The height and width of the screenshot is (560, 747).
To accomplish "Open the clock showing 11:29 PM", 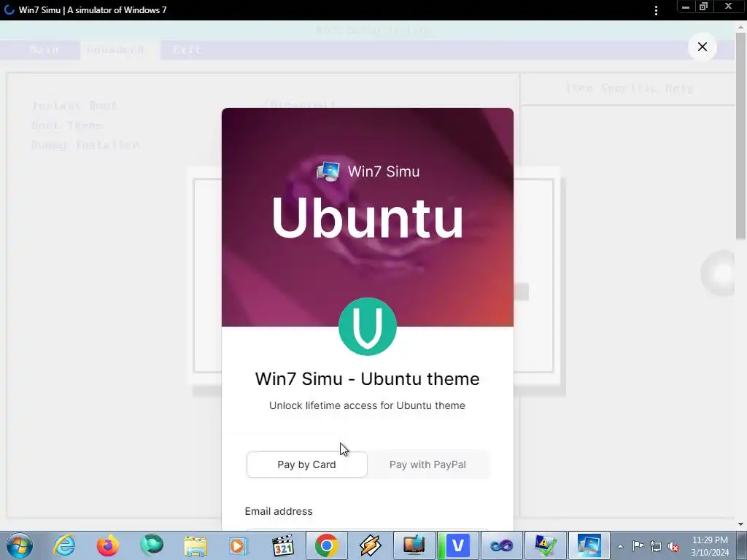I will (710, 546).
